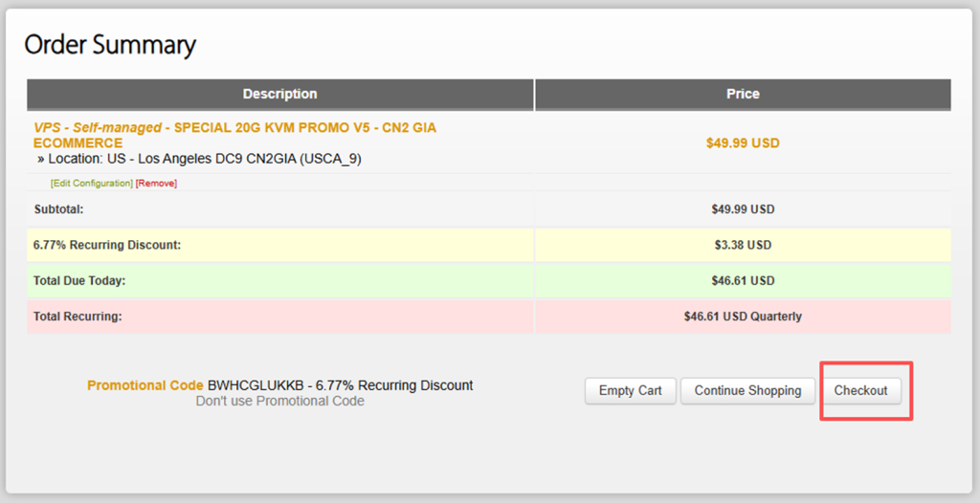
Task: Click the Los Angeles DC9 location line
Action: point(204,159)
